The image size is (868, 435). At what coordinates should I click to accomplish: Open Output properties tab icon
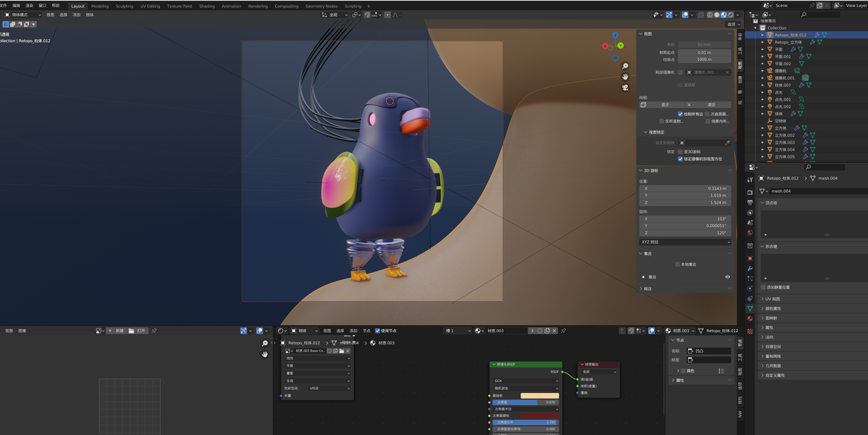pyautogui.click(x=750, y=202)
